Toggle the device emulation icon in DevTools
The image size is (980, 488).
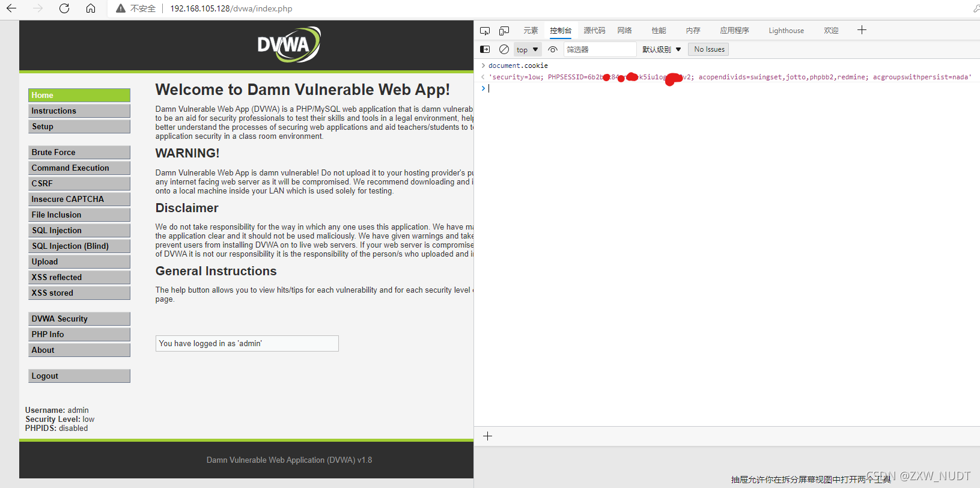tap(504, 31)
